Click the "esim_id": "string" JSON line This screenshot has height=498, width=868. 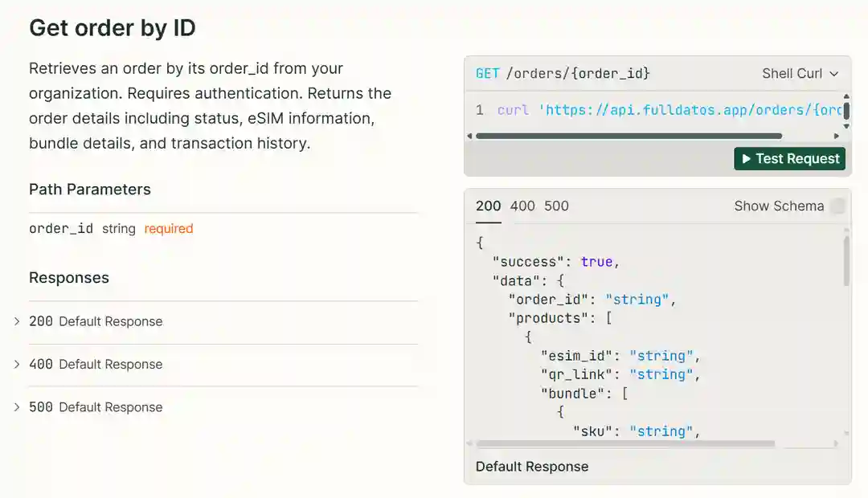click(x=620, y=356)
